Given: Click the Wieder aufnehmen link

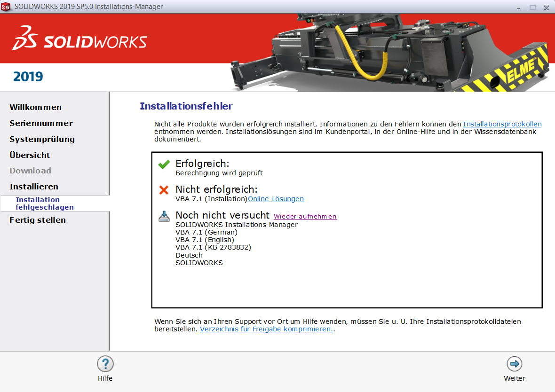Looking at the screenshot, I should tap(305, 216).
